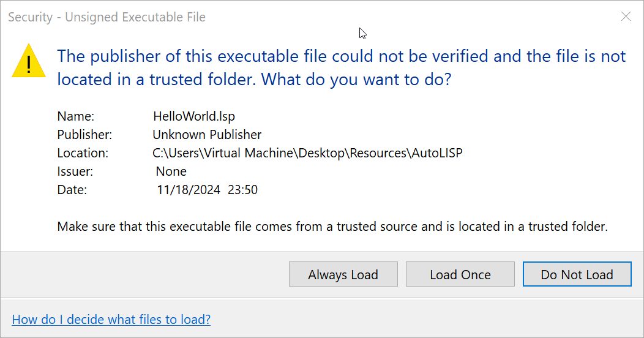Click the 'Issuer:' field label
Image resolution: width=644 pixels, height=338 pixels.
pos(75,171)
